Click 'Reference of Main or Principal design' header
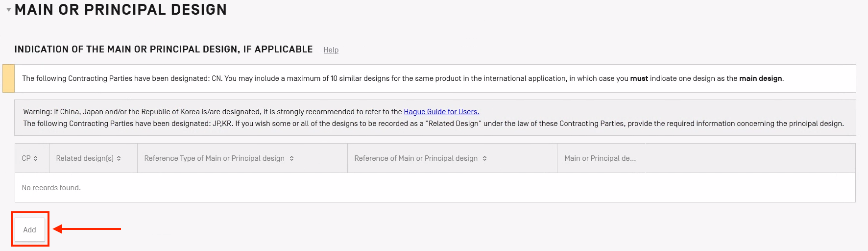 point(415,158)
